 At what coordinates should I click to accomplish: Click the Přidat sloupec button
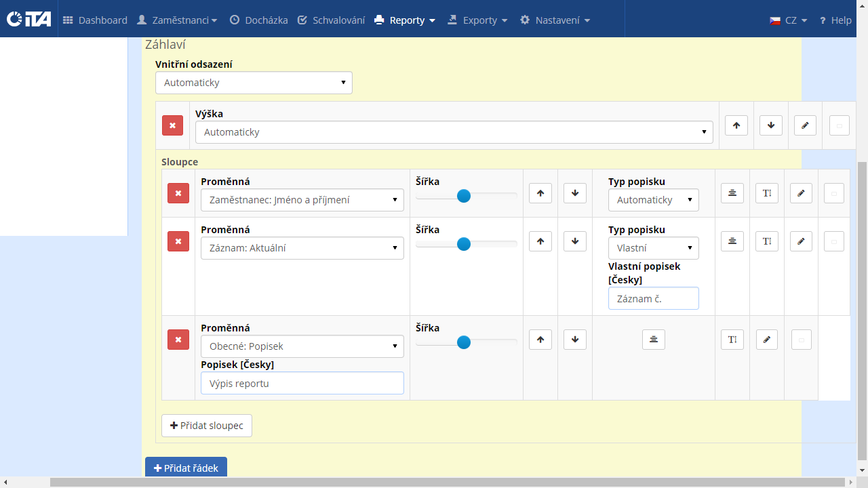coord(207,426)
